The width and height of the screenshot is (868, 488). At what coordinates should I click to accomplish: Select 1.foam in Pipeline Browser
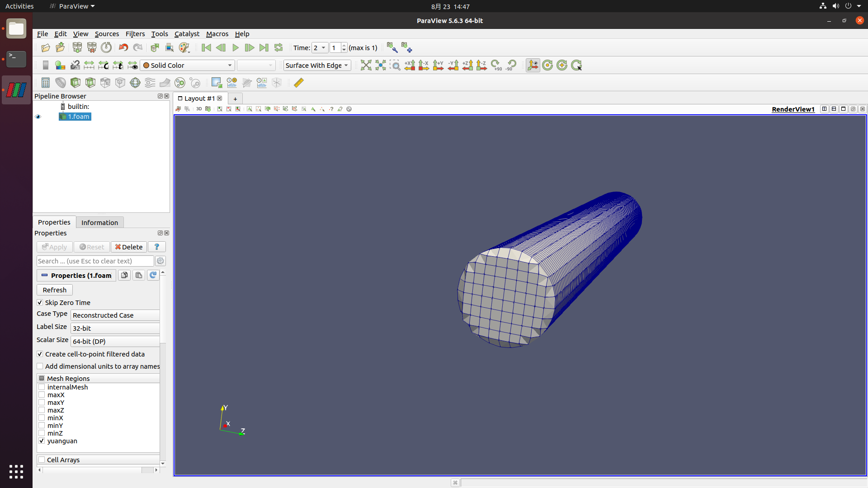pos(75,117)
